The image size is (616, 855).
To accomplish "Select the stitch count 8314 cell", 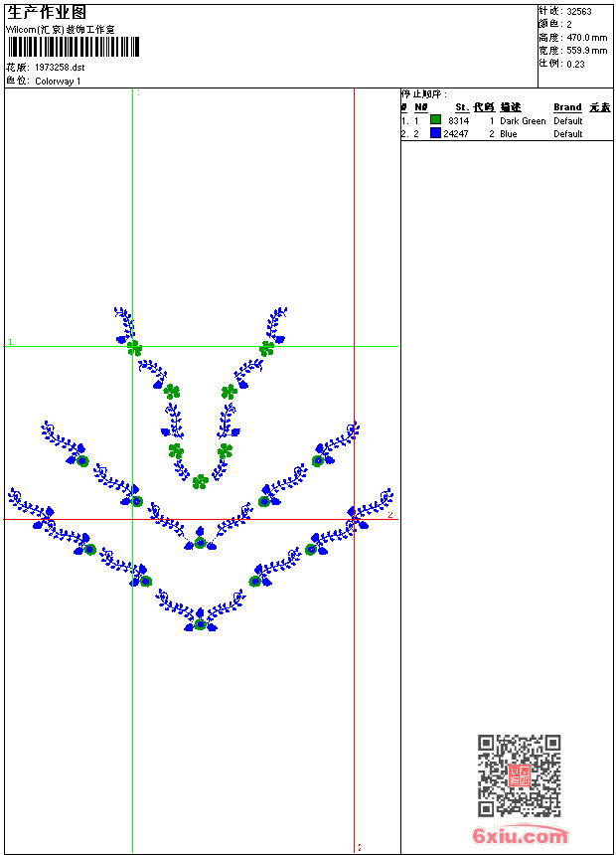I will pyautogui.click(x=458, y=120).
